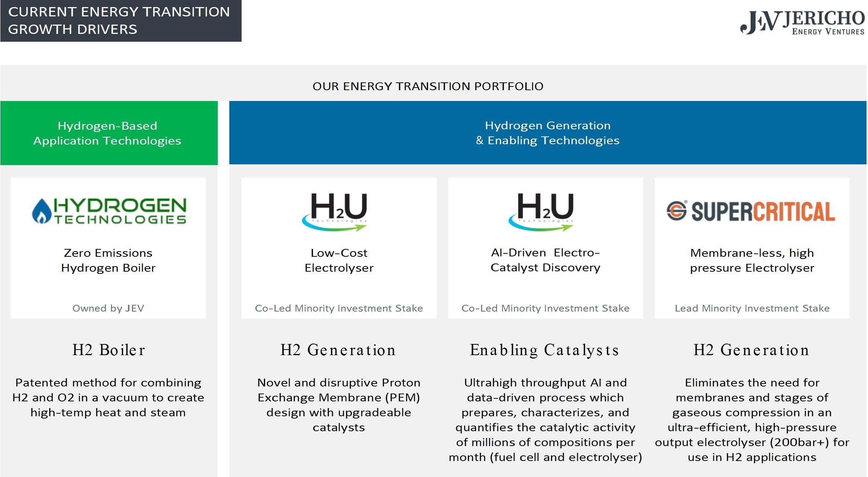
Task: Click the Owned by JEV label
Action: [108, 308]
